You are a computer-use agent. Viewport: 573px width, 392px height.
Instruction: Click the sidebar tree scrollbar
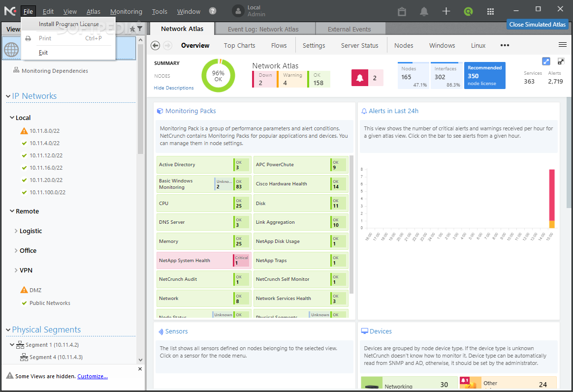pos(140,99)
